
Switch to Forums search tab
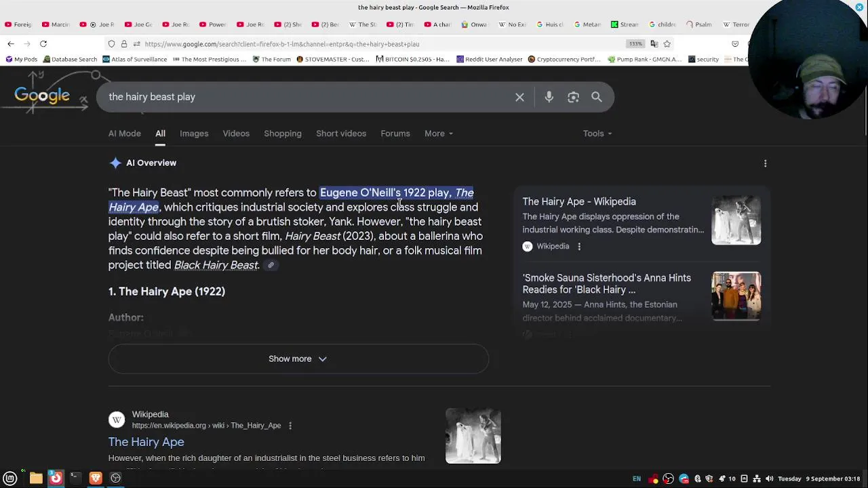tap(395, 134)
